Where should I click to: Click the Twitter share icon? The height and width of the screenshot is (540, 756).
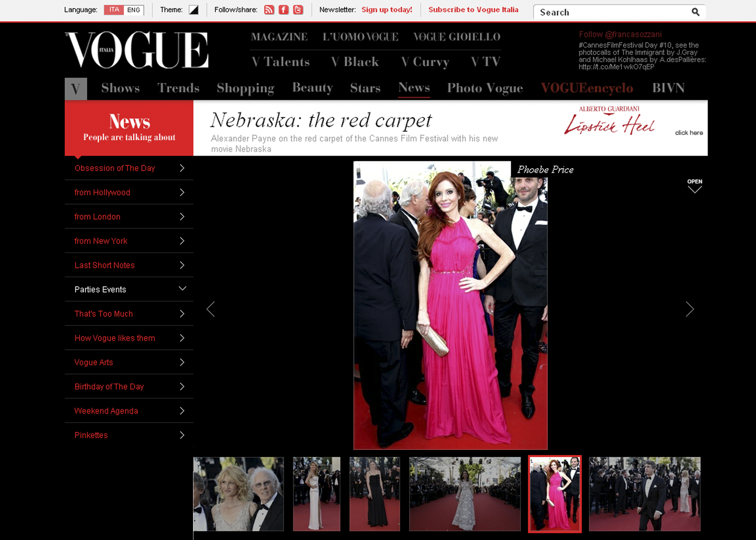(298, 10)
